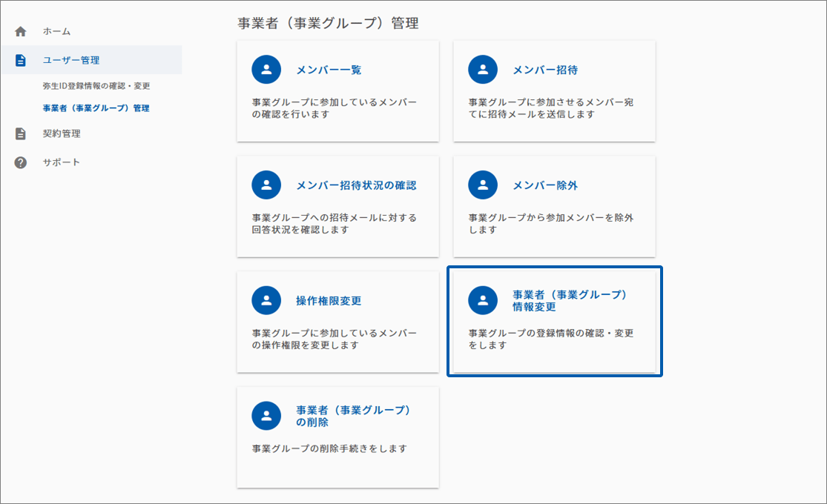Click person icon on 事業者(事業グループ)の削除 card

(x=266, y=416)
